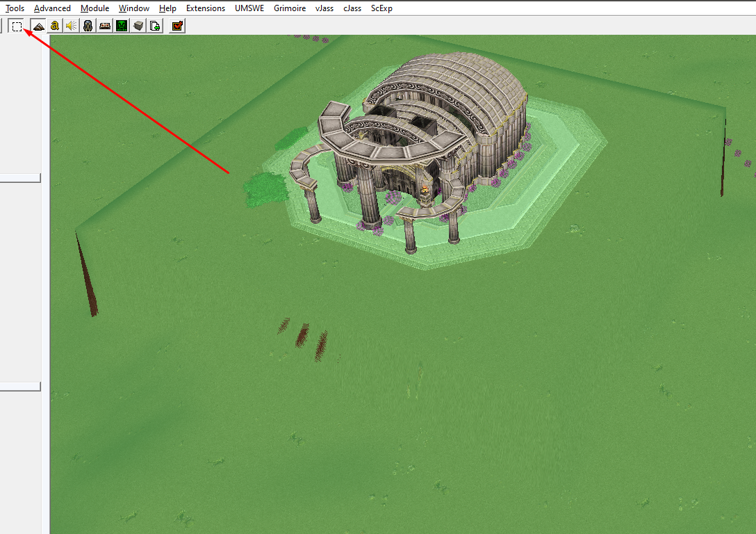Image resolution: width=756 pixels, height=534 pixels.
Task: Open the Sound Editor
Action: pos(72,26)
